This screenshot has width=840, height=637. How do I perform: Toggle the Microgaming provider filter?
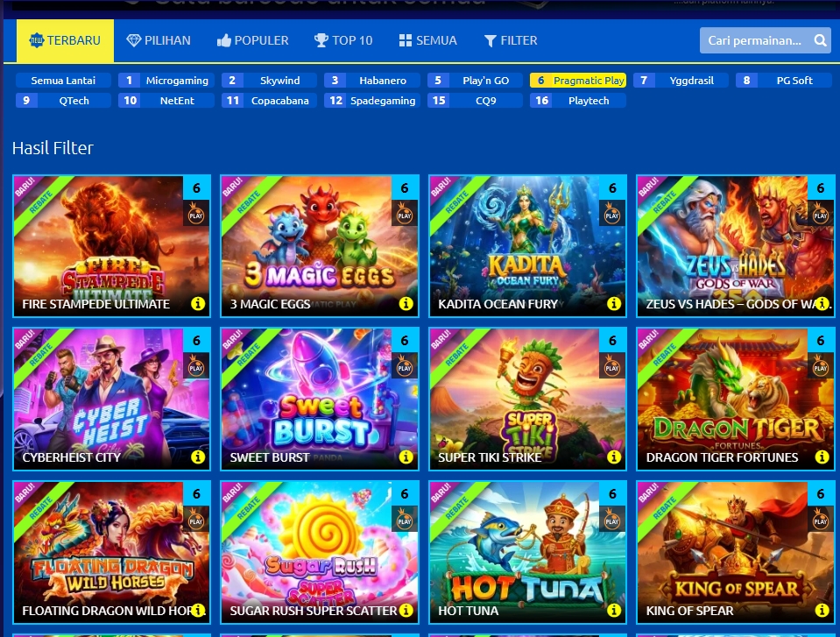(x=166, y=81)
